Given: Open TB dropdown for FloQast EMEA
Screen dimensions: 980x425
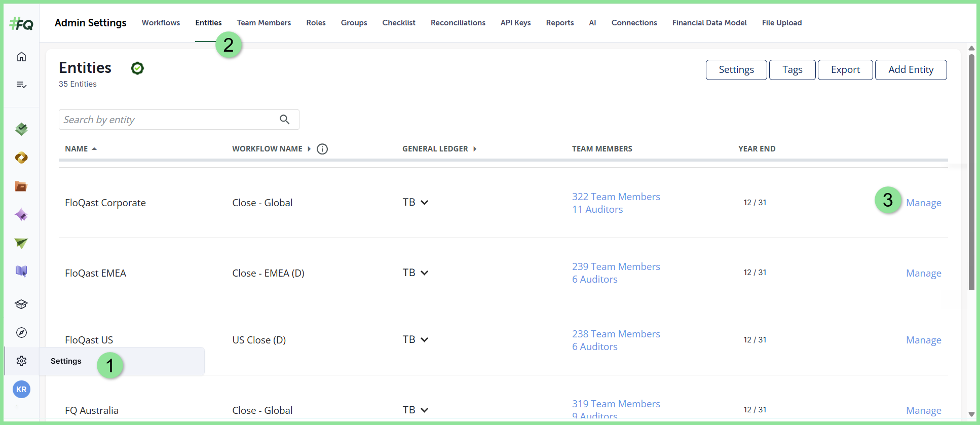Looking at the screenshot, I should tap(416, 273).
